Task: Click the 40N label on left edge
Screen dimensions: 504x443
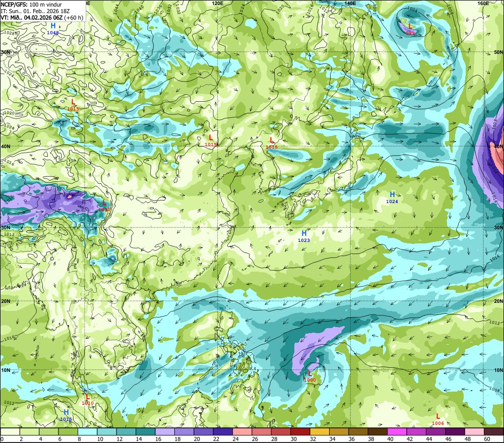Action: [x=6, y=146]
